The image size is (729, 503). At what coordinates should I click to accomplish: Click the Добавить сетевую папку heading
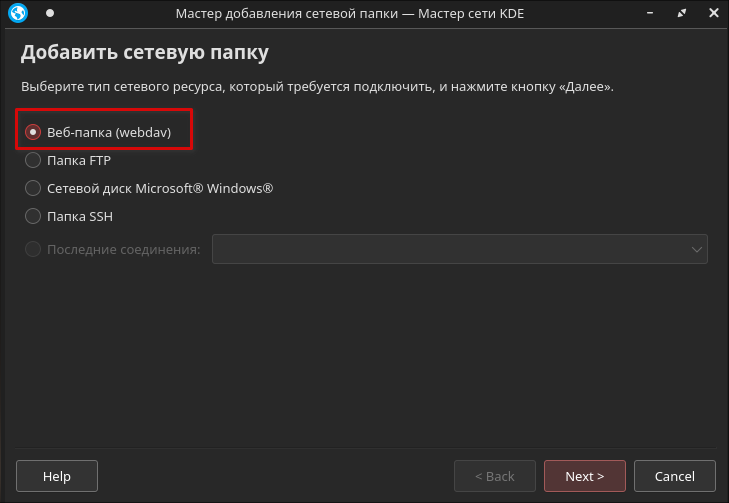pos(145,52)
